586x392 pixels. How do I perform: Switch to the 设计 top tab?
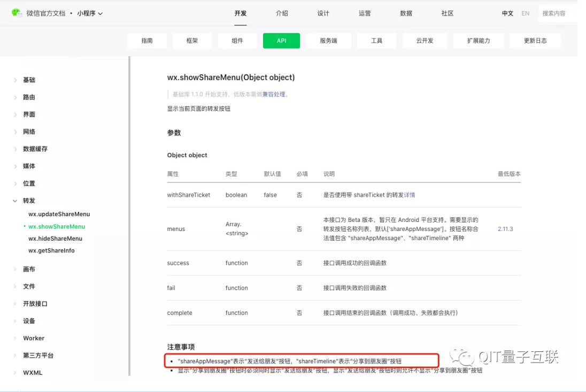(323, 13)
